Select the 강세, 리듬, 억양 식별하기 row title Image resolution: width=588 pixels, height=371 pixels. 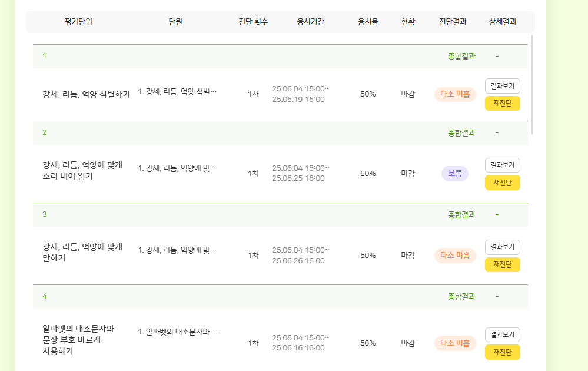pos(86,94)
